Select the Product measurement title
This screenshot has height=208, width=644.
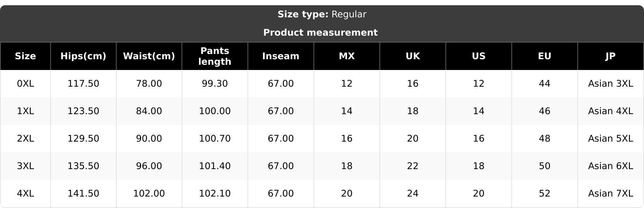click(x=320, y=33)
